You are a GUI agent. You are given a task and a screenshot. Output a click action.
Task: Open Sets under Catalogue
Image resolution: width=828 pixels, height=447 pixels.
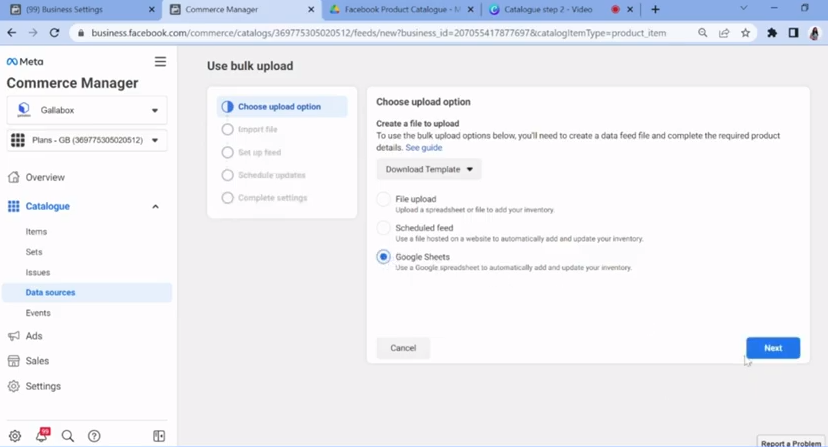pyautogui.click(x=34, y=252)
